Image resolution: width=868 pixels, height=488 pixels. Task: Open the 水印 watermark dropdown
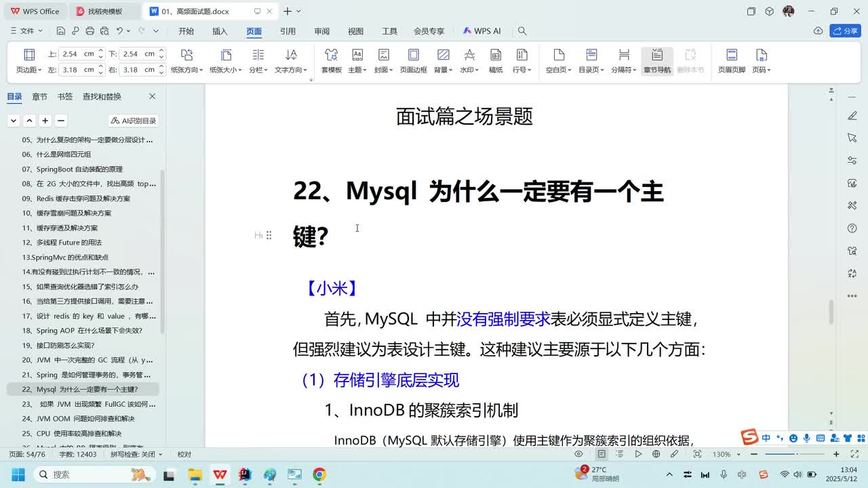click(469, 61)
